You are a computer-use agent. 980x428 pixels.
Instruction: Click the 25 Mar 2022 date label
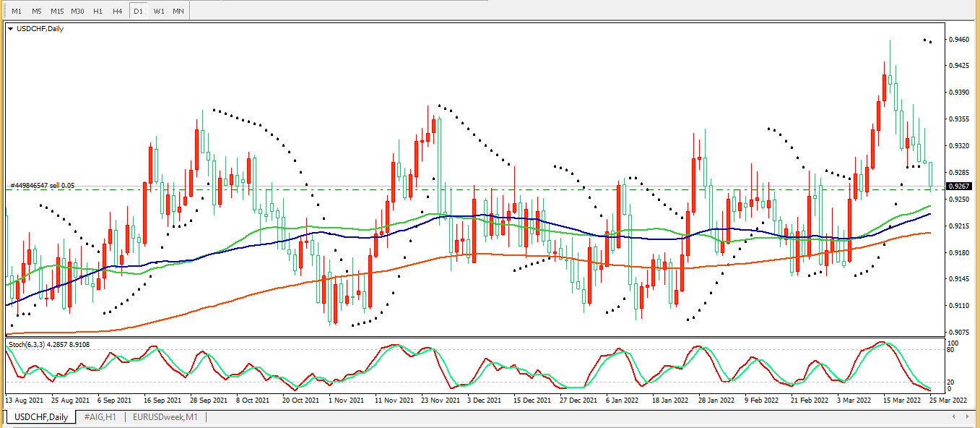click(948, 399)
